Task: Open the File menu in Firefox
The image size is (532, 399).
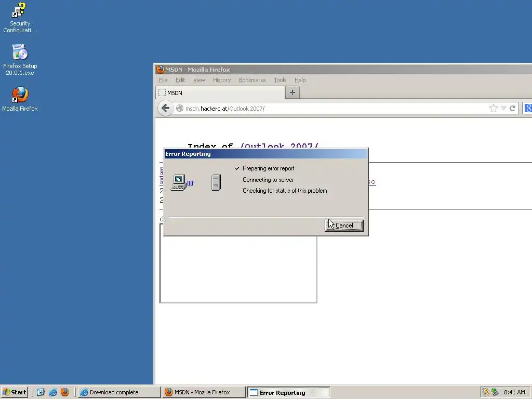Action: click(163, 80)
